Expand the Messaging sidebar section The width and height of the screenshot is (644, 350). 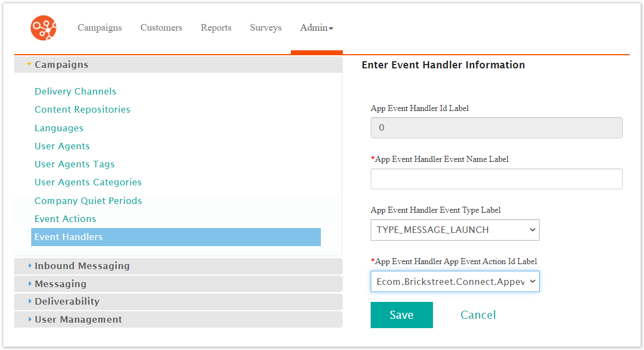[178, 284]
